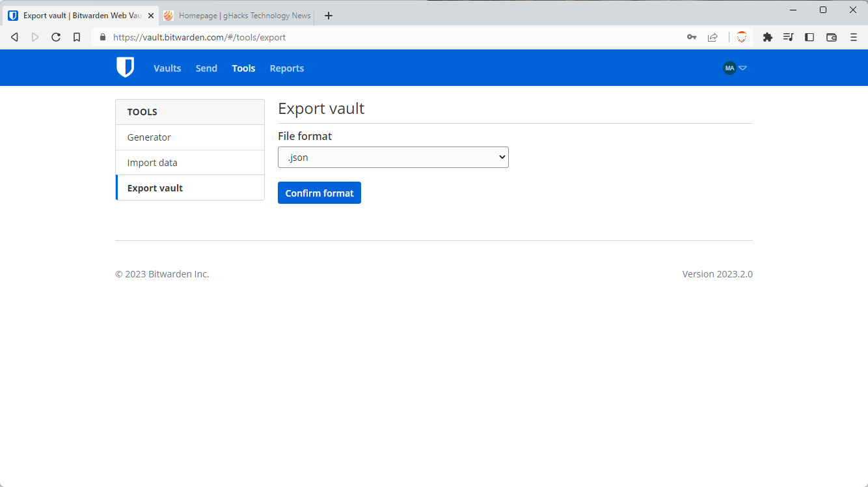Click the browser forward arrow
The width and height of the screenshot is (868, 487).
(x=35, y=37)
